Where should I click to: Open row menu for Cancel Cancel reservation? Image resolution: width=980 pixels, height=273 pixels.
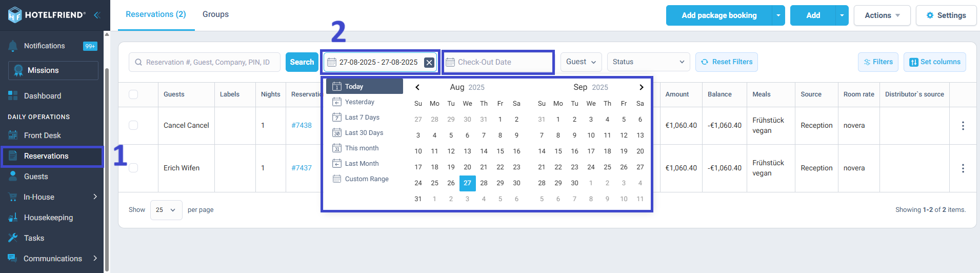(x=963, y=126)
